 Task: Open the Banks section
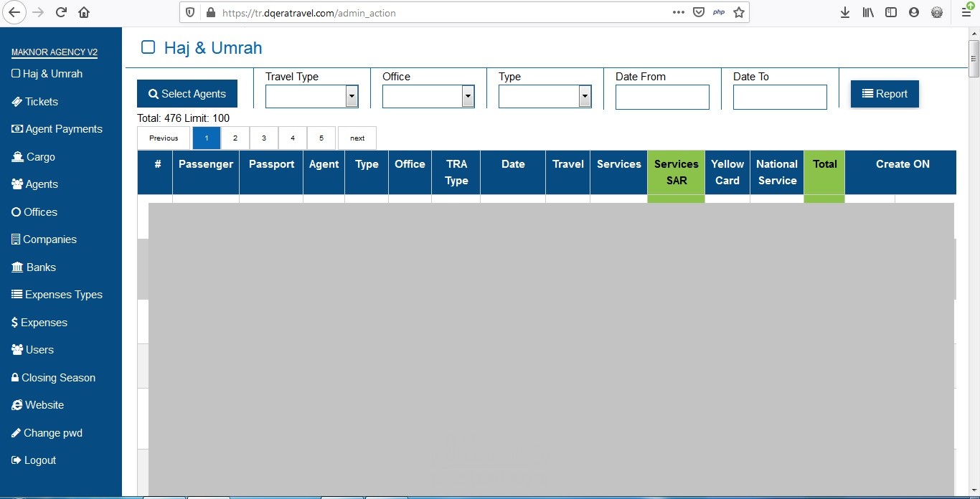[34, 267]
